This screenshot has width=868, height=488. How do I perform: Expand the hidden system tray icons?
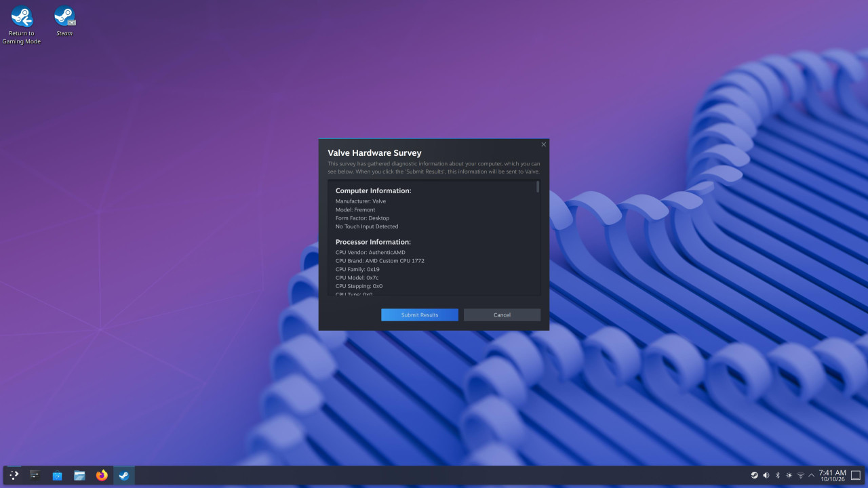811,475
